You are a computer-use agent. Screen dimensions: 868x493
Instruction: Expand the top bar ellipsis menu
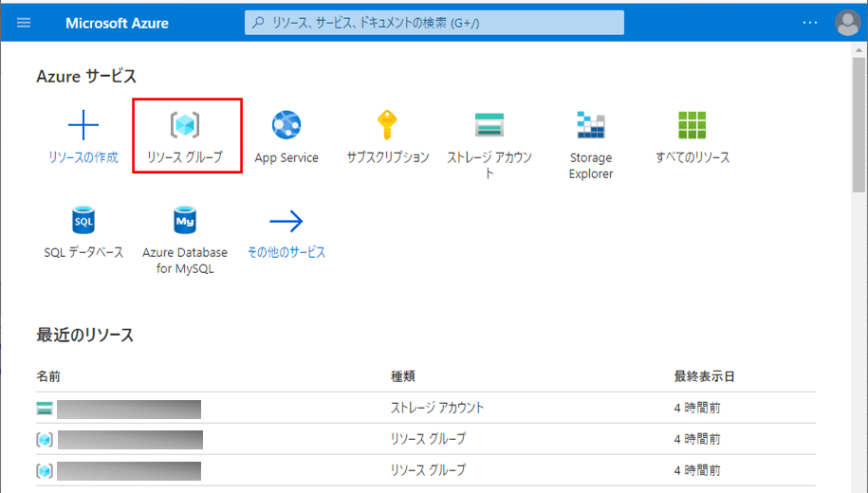point(809,23)
